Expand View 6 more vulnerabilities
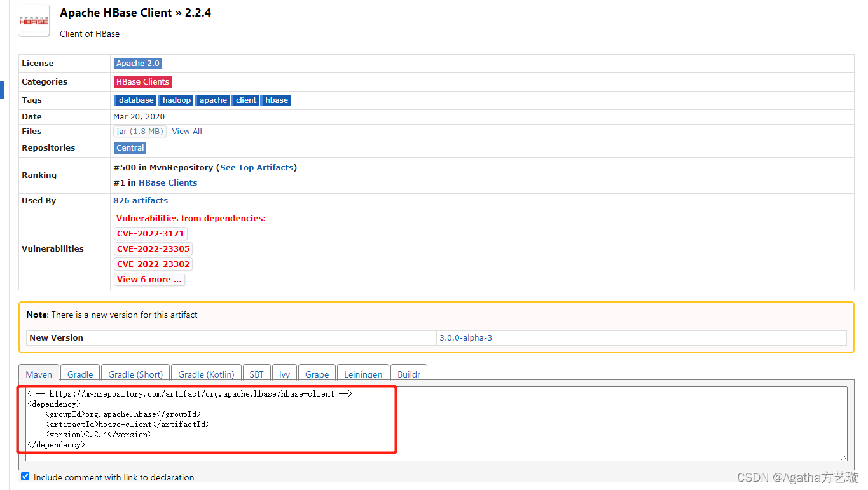 (x=149, y=280)
